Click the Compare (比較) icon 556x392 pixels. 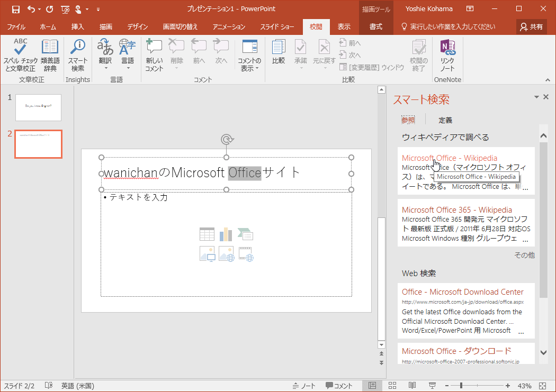279,53
